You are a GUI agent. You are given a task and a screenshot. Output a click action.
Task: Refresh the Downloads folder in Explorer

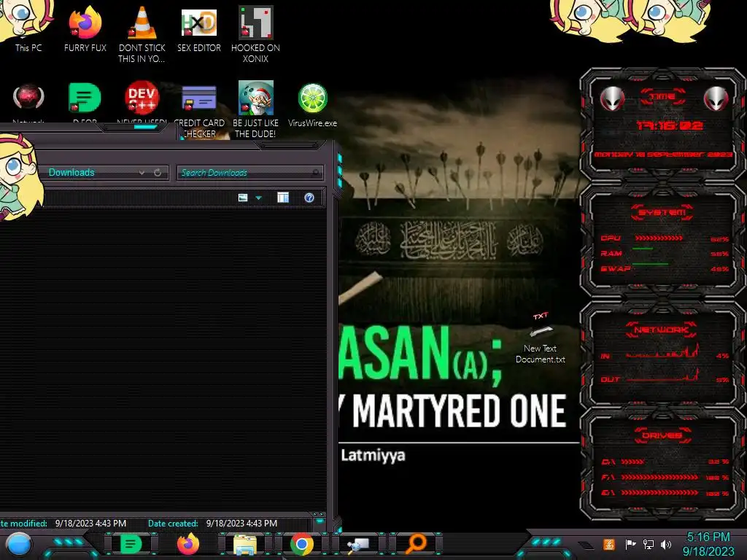(x=158, y=172)
